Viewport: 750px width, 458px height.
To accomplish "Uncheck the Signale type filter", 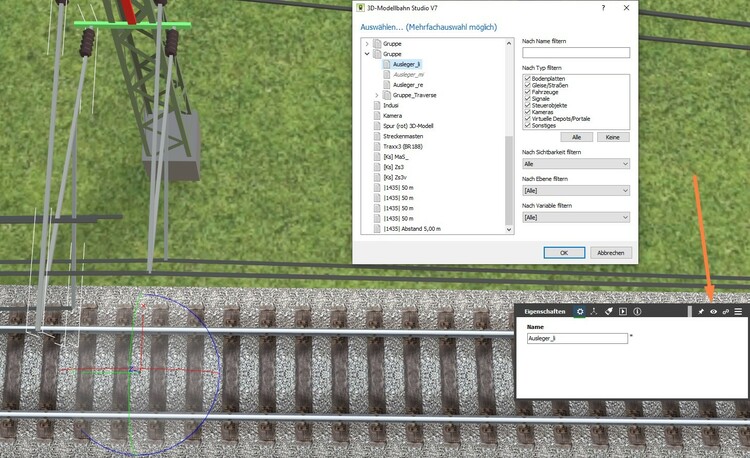I will click(528, 98).
